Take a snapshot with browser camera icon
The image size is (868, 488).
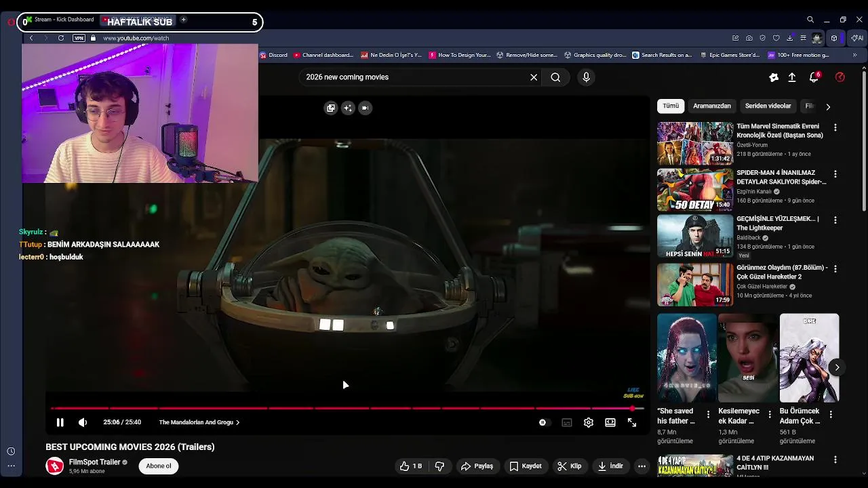[x=749, y=38]
